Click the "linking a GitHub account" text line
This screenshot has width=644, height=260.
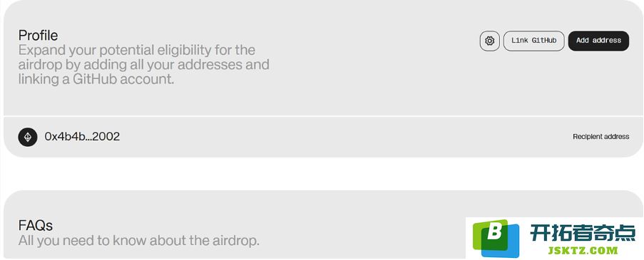point(96,79)
